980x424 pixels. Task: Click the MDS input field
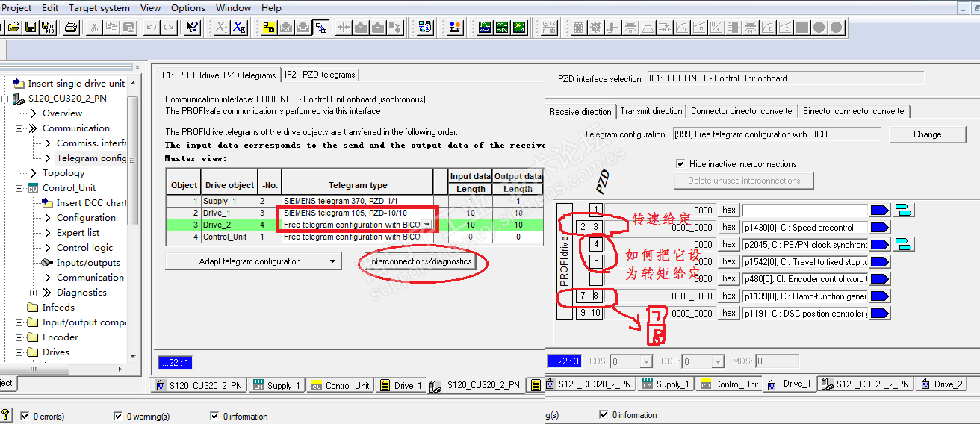[776, 361]
